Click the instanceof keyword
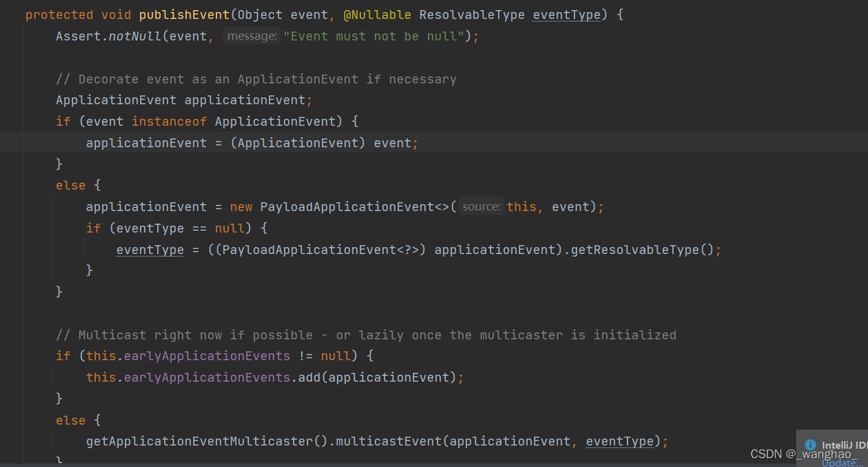This screenshot has height=467, width=868. coord(169,121)
